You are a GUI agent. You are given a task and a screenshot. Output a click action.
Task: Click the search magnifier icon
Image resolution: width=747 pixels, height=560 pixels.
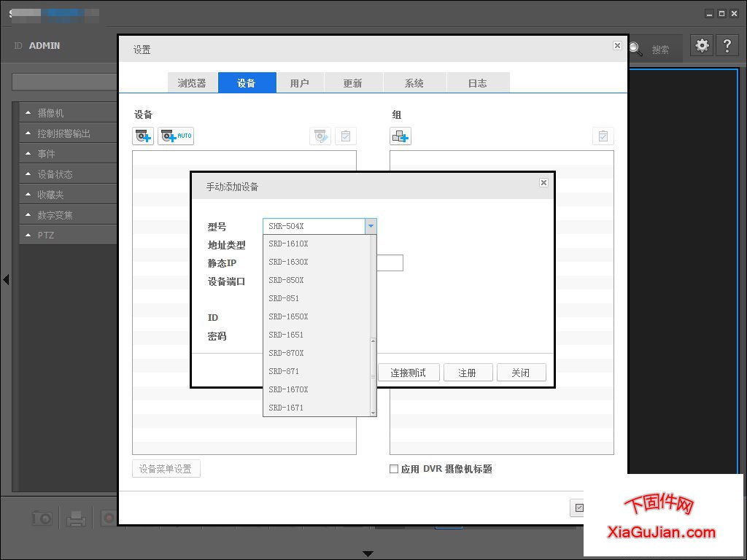635,49
